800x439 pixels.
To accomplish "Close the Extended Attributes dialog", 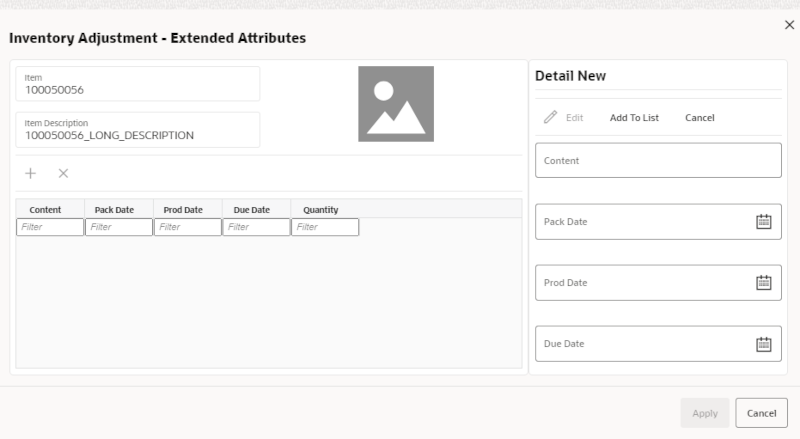I will pyautogui.click(x=789, y=25).
